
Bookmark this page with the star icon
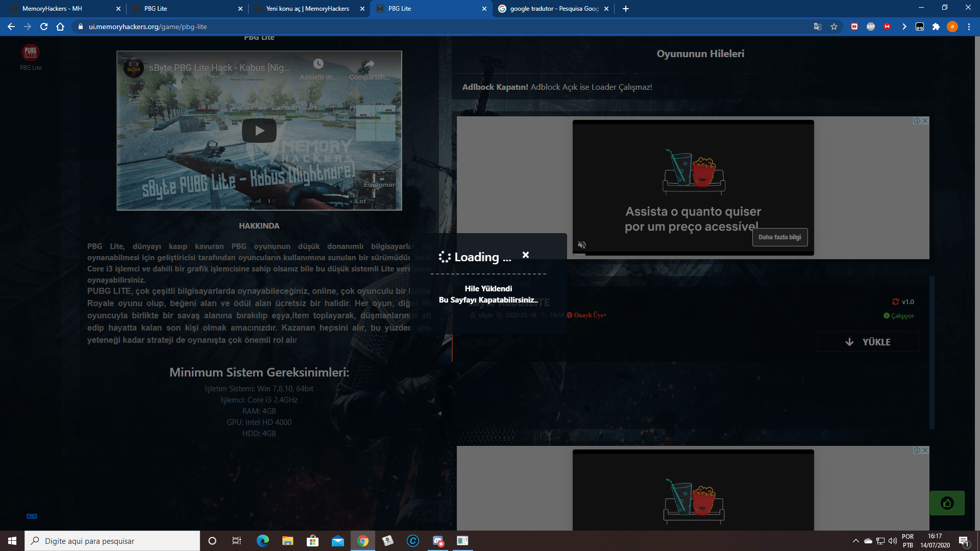click(x=834, y=27)
